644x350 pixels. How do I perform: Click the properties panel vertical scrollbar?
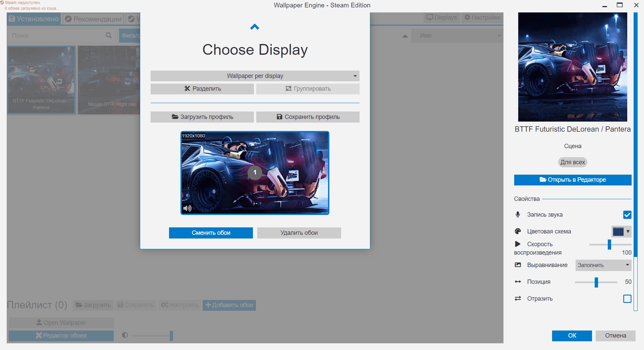tap(635, 134)
